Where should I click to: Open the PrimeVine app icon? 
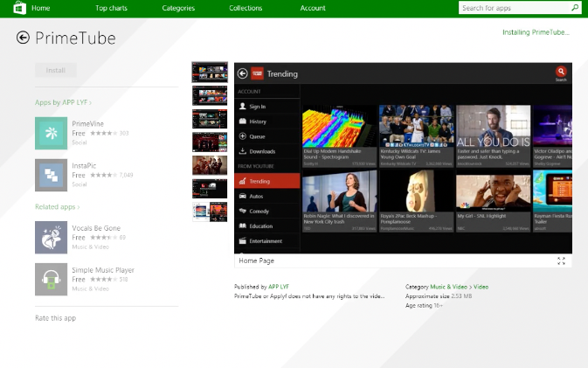(51, 133)
